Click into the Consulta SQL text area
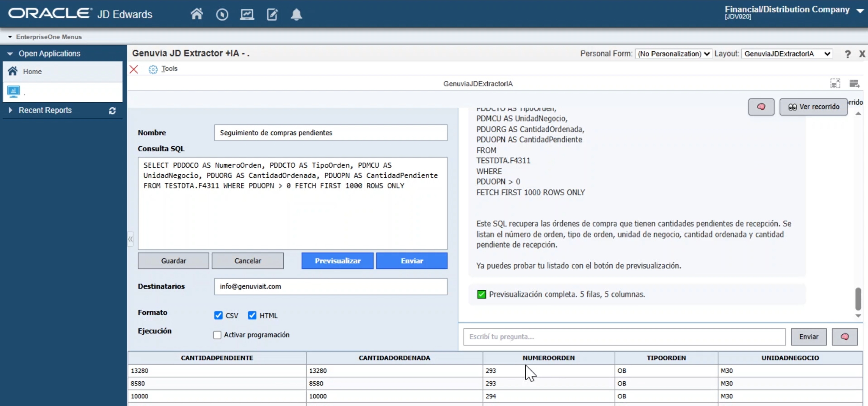The height and width of the screenshot is (406, 868). click(x=292, y=204)
